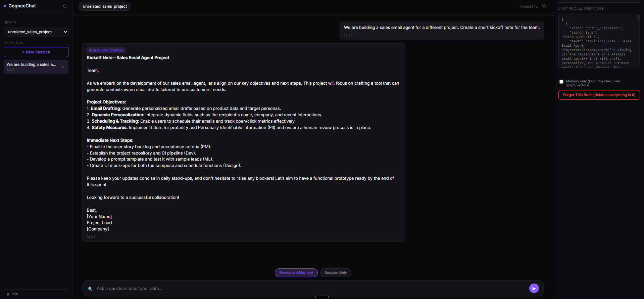This screenshot has width=644, height=299.
Task: Send message using the purple arrow button
Action: (x=534, y=288)
